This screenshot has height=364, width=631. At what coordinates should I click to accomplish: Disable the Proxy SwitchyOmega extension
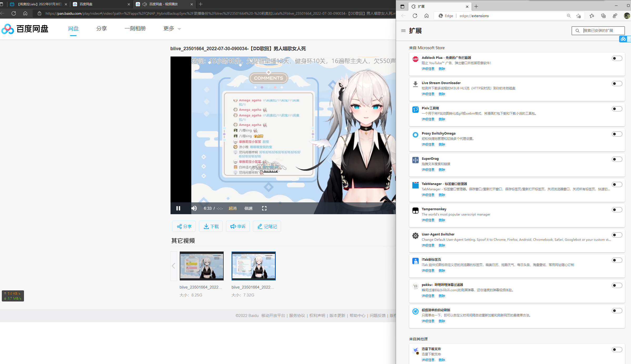(x=617, y=134)
